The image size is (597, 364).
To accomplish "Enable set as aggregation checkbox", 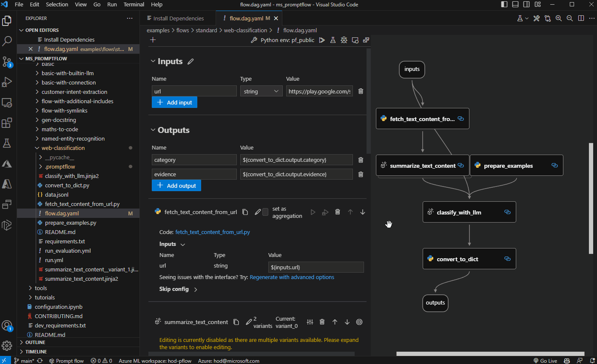I will [x=265, y=212].
